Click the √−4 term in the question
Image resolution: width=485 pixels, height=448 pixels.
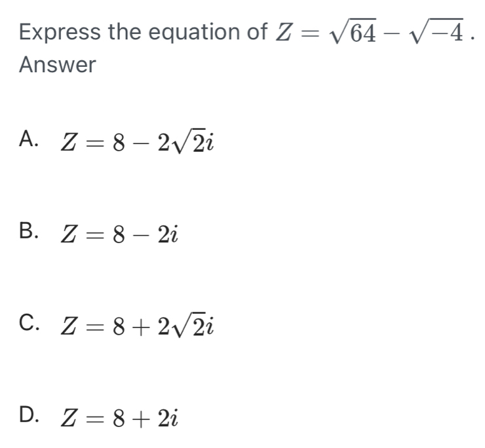(436, 31)
